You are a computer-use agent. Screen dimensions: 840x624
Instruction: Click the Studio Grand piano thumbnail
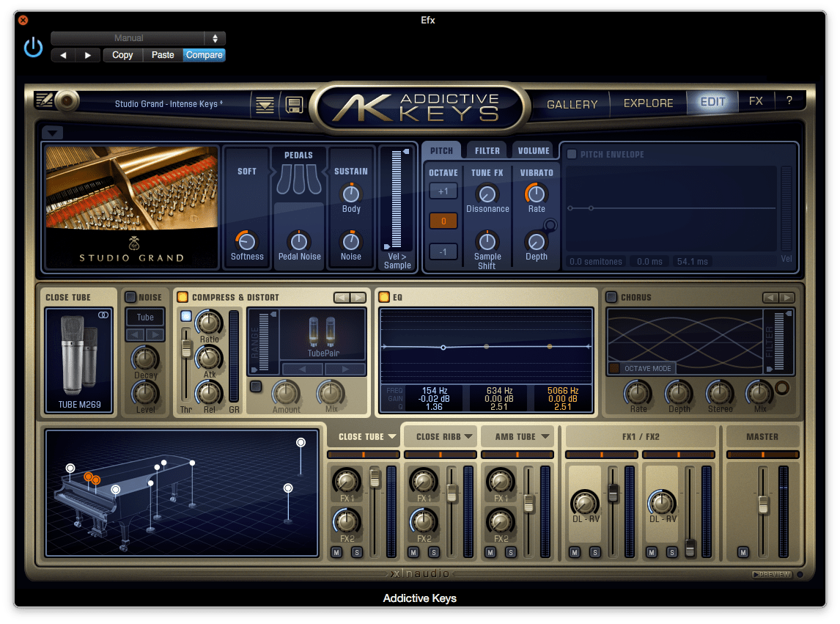coord(132,206)
